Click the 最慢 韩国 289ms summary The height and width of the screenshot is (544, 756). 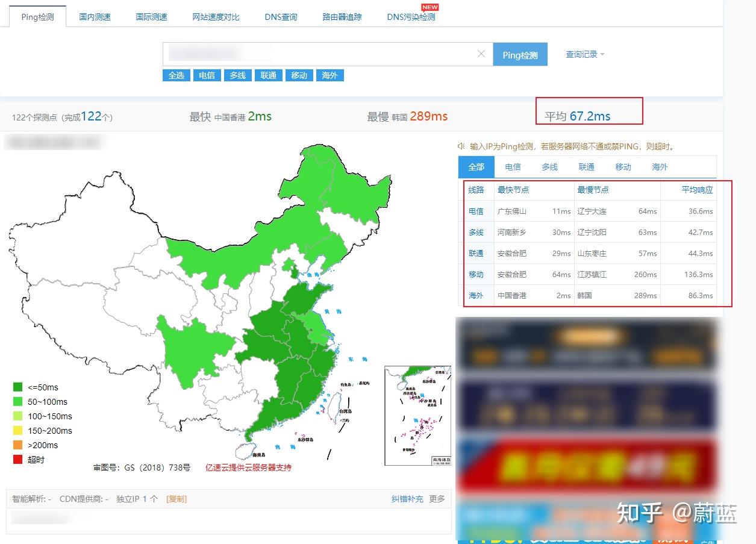[408, 116]
